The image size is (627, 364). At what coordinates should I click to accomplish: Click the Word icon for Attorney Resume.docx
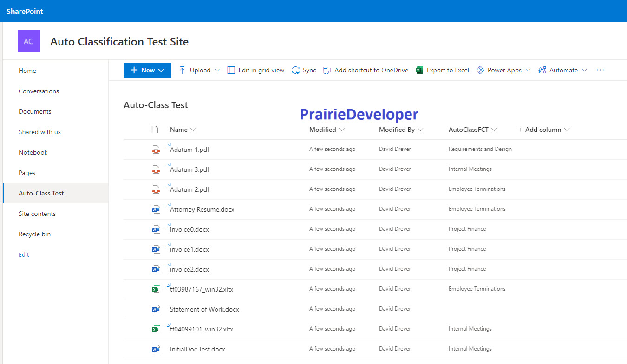click(x=156, y=209)
